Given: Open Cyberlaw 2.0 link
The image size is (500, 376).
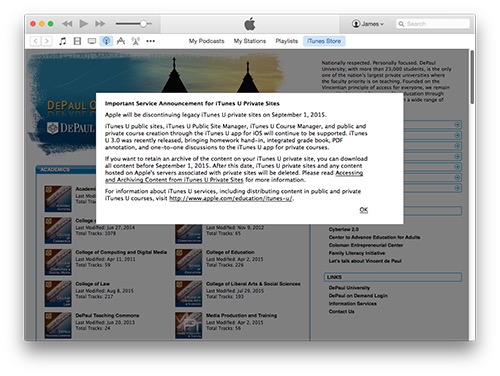Looking at the screenshot, I should coord(344,229).
